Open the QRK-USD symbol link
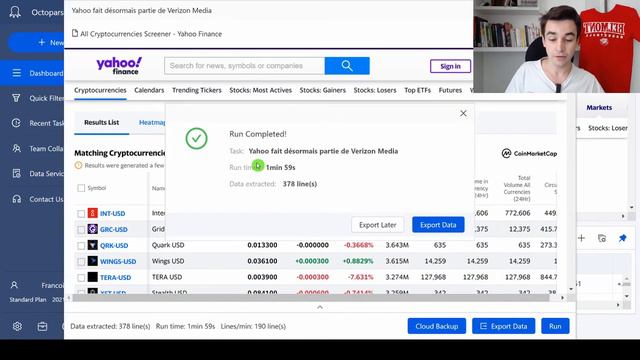The height and width of the screenshot is (360, 640). (114, 245)
